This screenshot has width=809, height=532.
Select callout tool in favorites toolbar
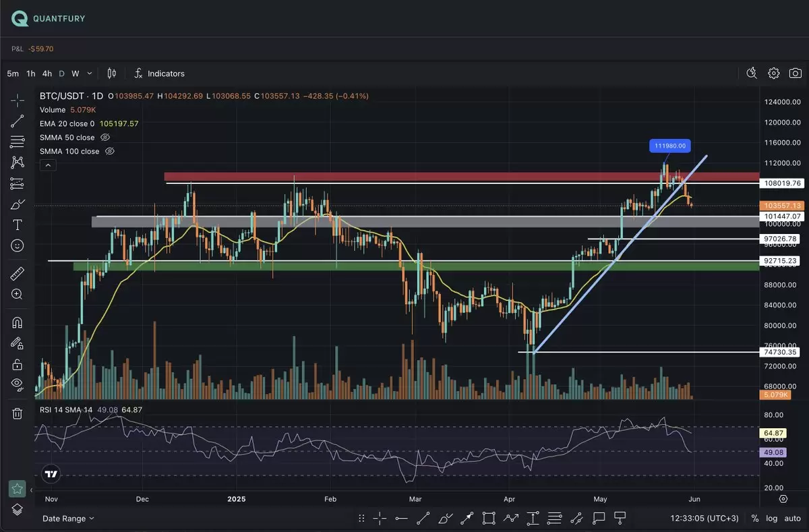pyautogui.click(x=598, y=518)
